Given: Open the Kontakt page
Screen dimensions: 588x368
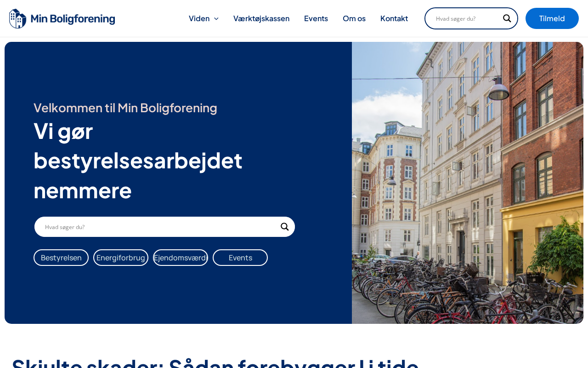Looking at the screenshot, I should click(x=394, y=18).
